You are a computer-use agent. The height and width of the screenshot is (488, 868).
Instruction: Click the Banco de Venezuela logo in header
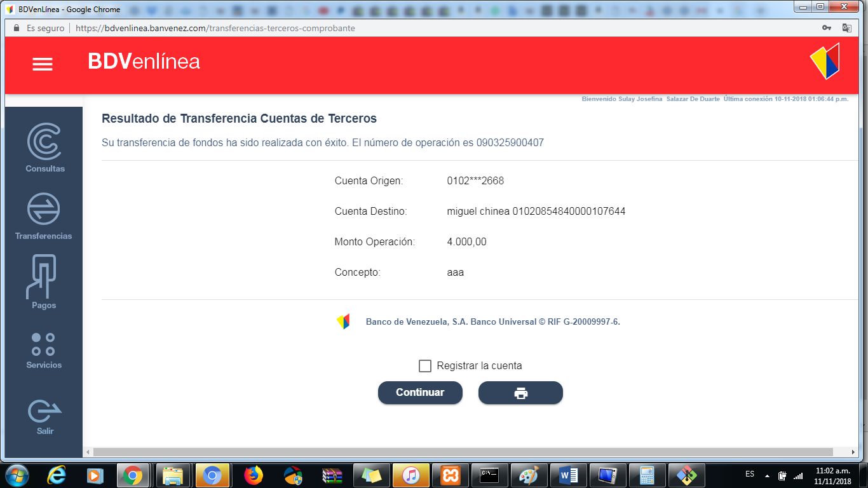click(825, 61)
